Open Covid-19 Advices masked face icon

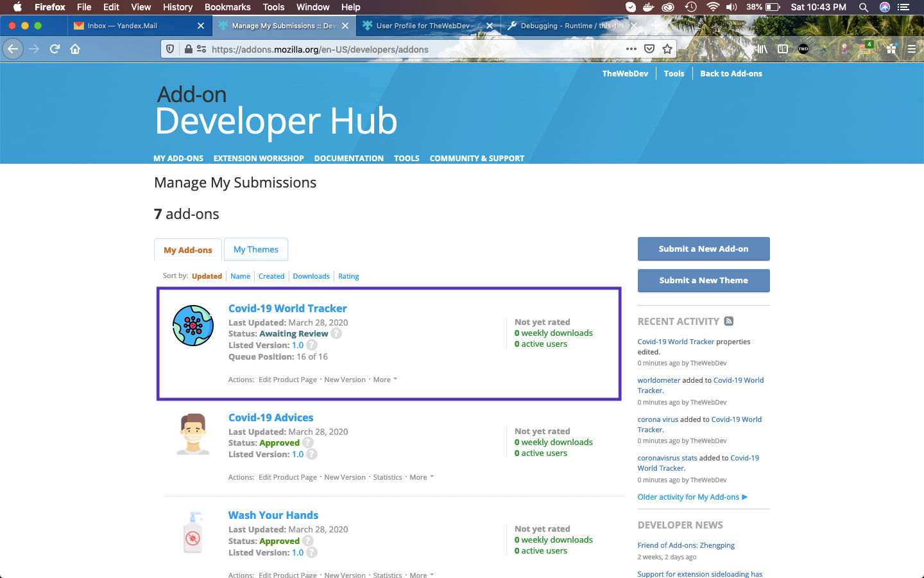193,434
